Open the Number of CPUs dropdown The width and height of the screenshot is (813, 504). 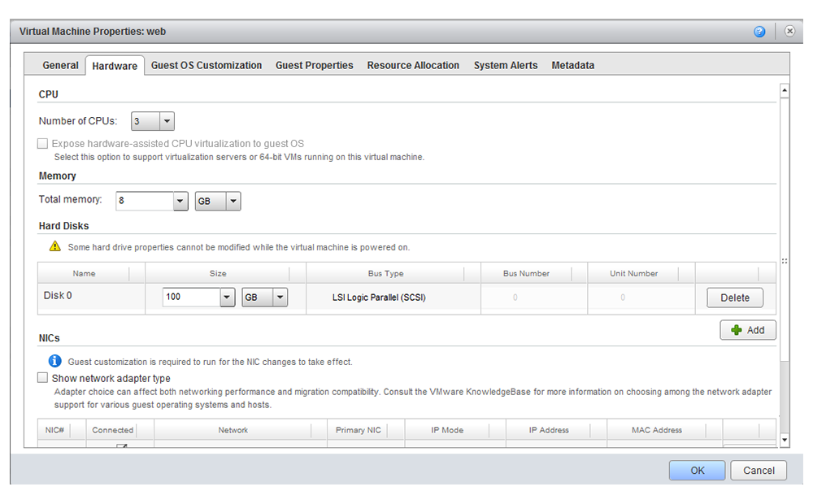(167, 121)
